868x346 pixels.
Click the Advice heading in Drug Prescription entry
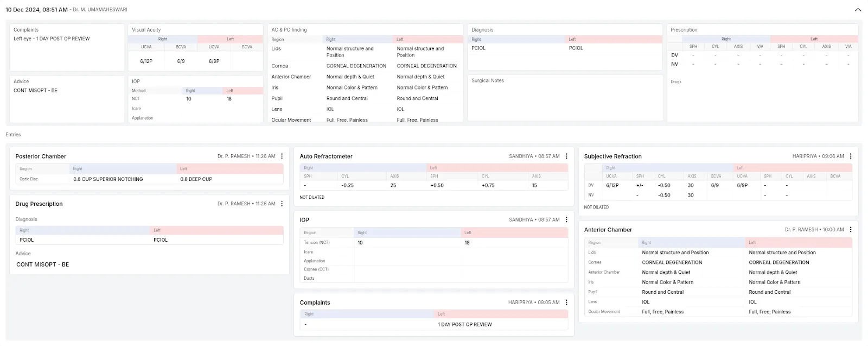pyautogui.click(x=23, y=254)
